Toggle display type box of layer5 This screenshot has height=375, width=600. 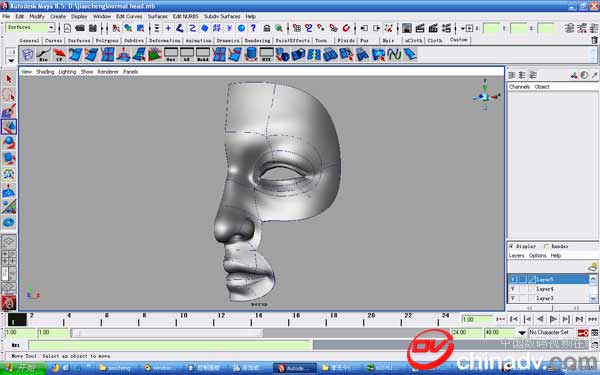(523, 279)
